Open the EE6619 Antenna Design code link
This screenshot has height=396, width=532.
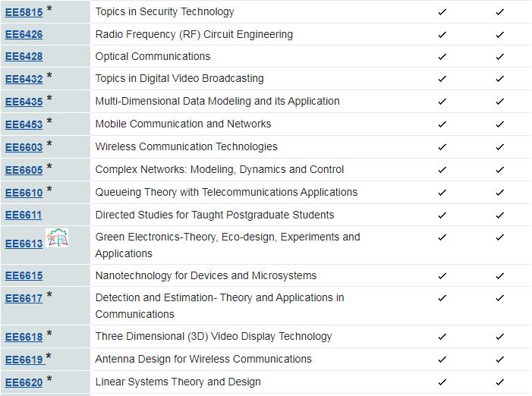click(25, 360)
